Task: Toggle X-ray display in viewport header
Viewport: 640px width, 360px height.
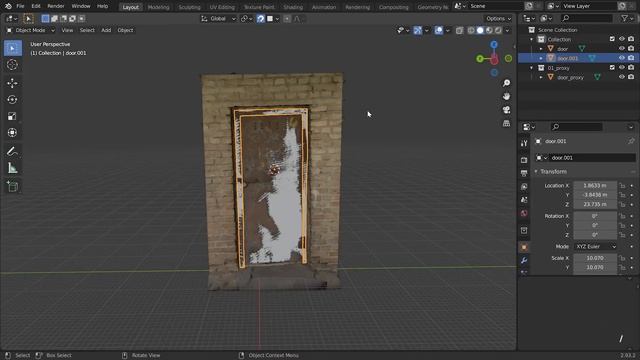Action: click(x=459, y=30)
